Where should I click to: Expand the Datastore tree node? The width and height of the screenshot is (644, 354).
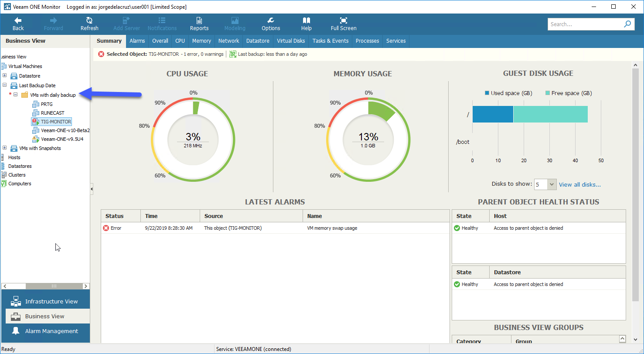pyautogui.click(x=4, y=76)
